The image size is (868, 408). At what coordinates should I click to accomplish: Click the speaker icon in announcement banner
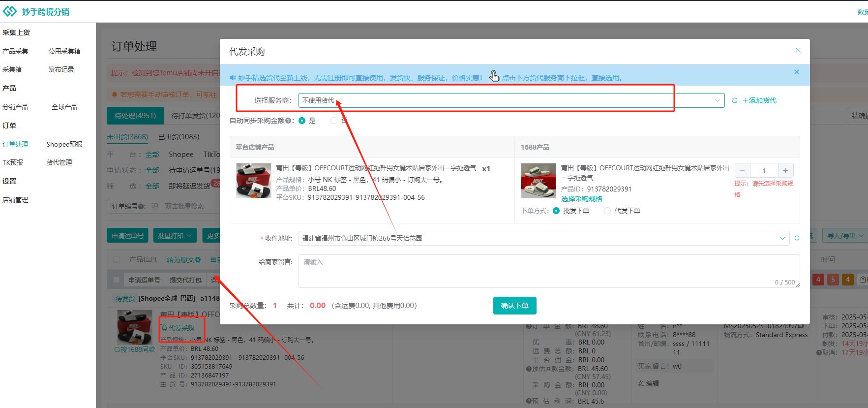pyautogui.click(x=233, y=78)
